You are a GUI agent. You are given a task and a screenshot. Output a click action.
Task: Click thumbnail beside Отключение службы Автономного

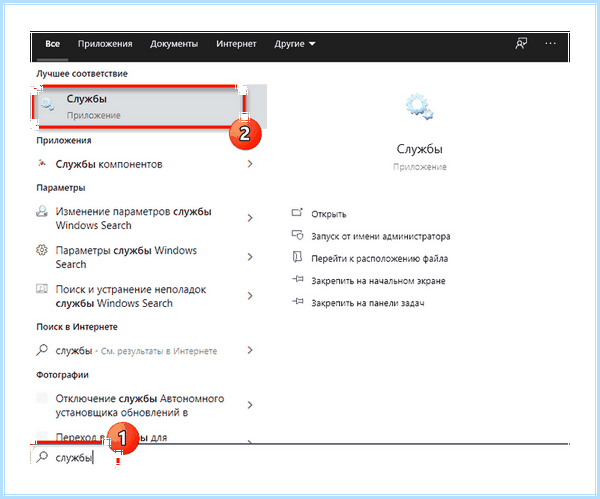pos(42,398)
